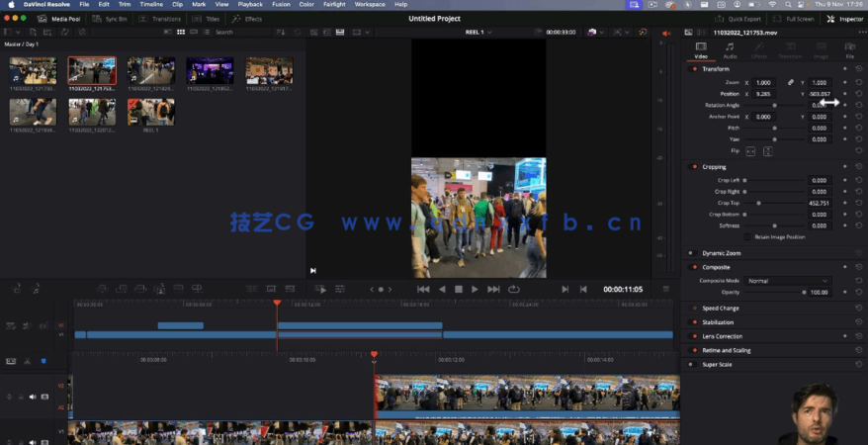Image resolution: width=868 pixels, height=445 pixels.
Task: Open the Sync Bin panel
Action: click(111, 19)
